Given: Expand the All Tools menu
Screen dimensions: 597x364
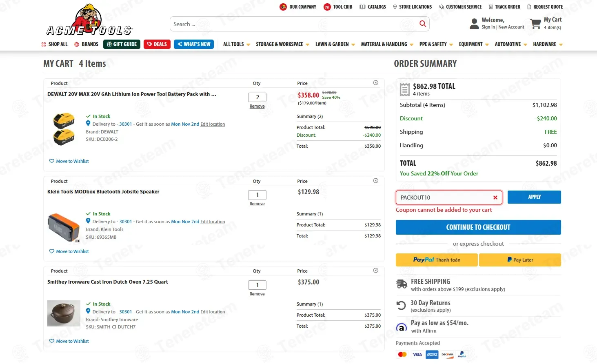Looking at the screenshot, I should point(236,44).
